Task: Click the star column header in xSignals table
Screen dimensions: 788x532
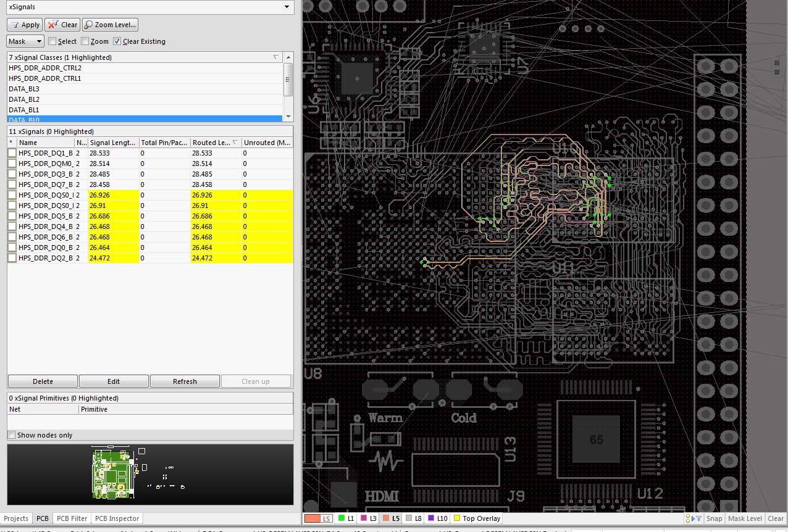Action: coord(10,143)
